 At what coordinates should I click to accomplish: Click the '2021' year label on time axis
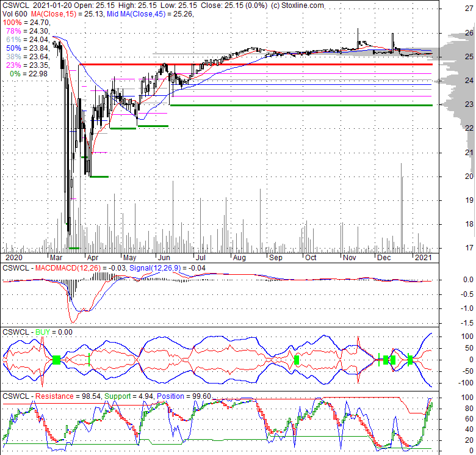point(423,258)
